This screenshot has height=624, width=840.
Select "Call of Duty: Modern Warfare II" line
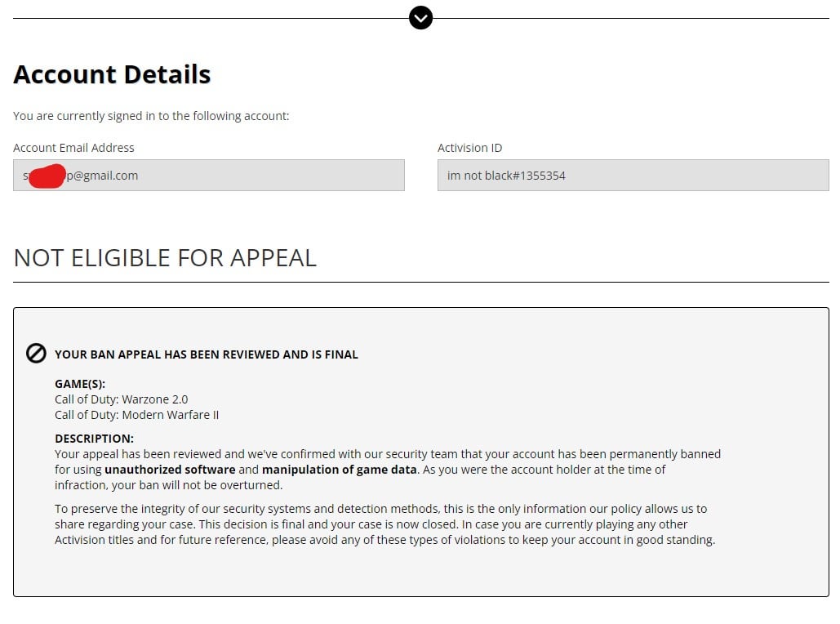[136, 415]
